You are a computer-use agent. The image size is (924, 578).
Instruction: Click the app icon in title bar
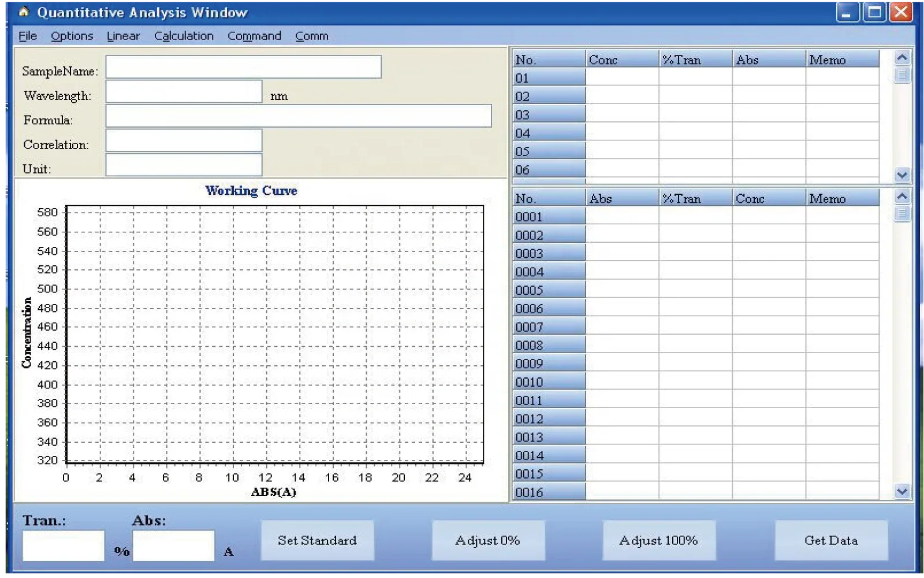coord(24,12)
